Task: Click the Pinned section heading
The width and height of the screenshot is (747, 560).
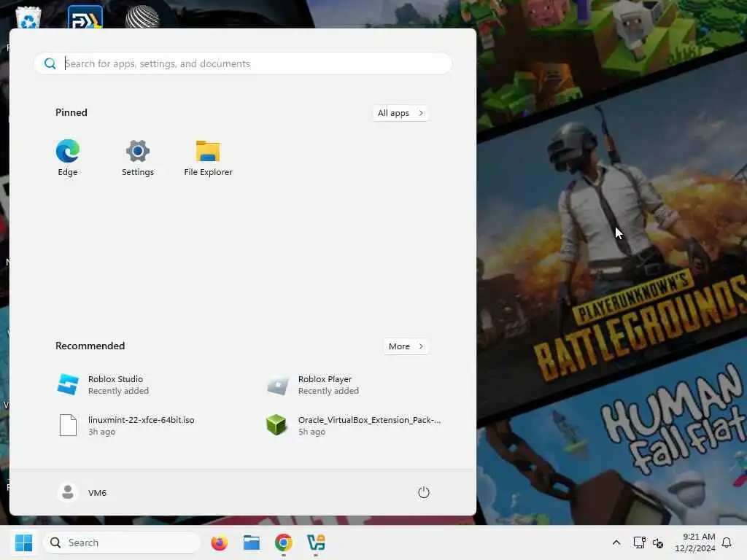Action: pyautogui.click(x=71, y=112)
